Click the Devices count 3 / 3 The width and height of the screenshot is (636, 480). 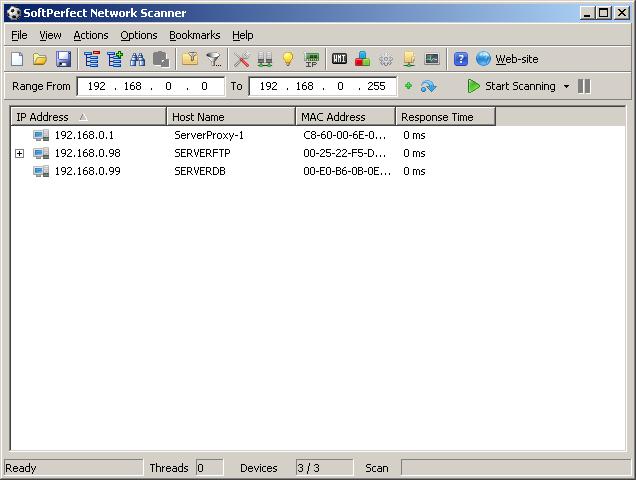(324, 468)
